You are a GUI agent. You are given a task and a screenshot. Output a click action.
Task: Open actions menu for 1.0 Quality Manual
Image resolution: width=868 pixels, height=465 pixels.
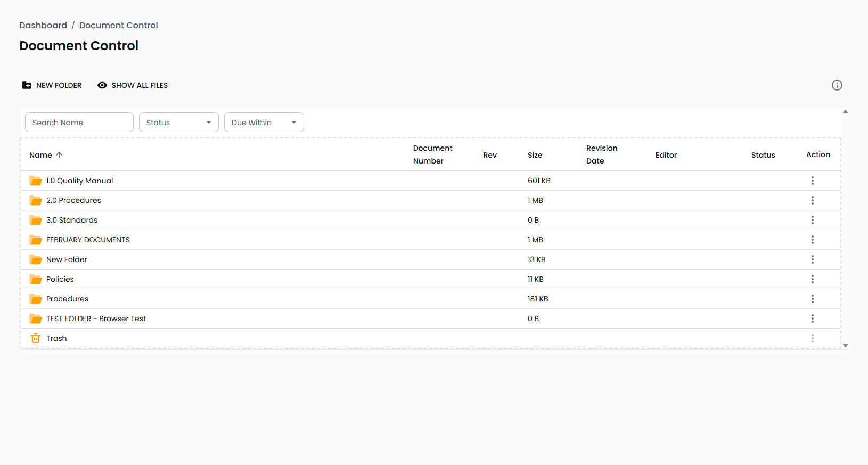click(812, 181)
